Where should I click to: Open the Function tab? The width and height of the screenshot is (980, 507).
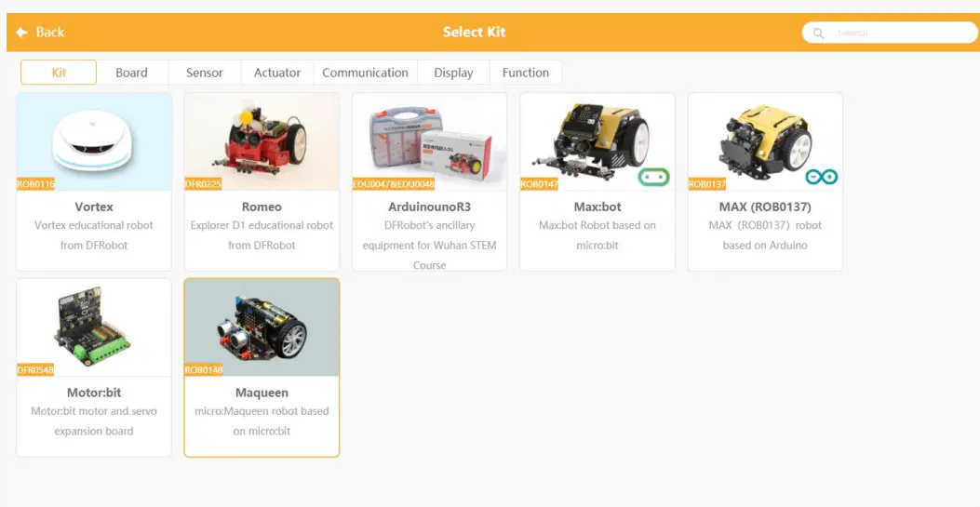pos(526,73)
